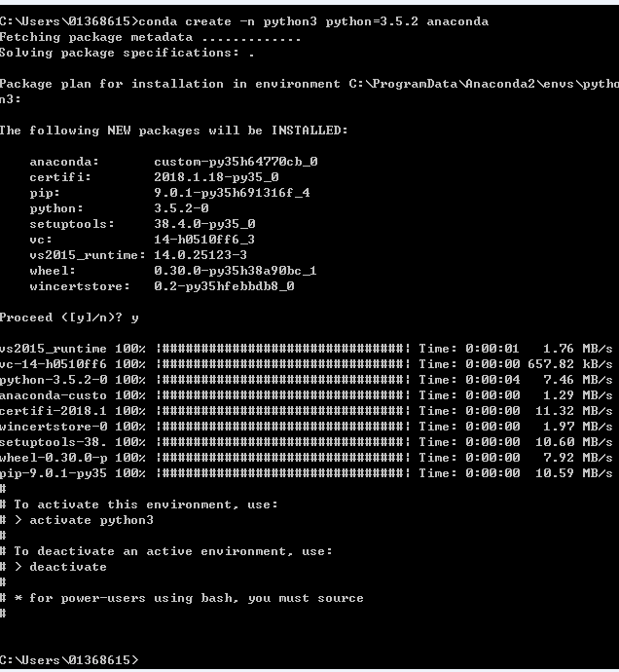619x672 pixels.
Task: Click the conda create command line
Action: point(244,21)
